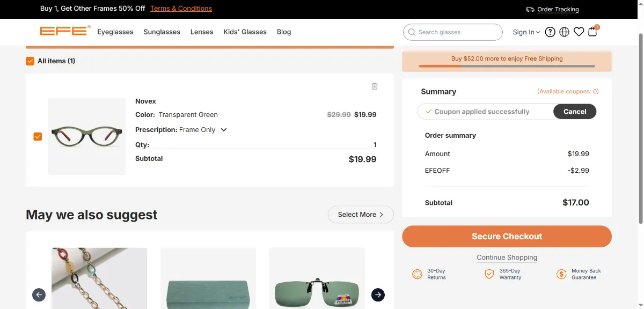644x309 pixels.
Task: Click into the Search glasses field
Action: [x=453, y=32]
